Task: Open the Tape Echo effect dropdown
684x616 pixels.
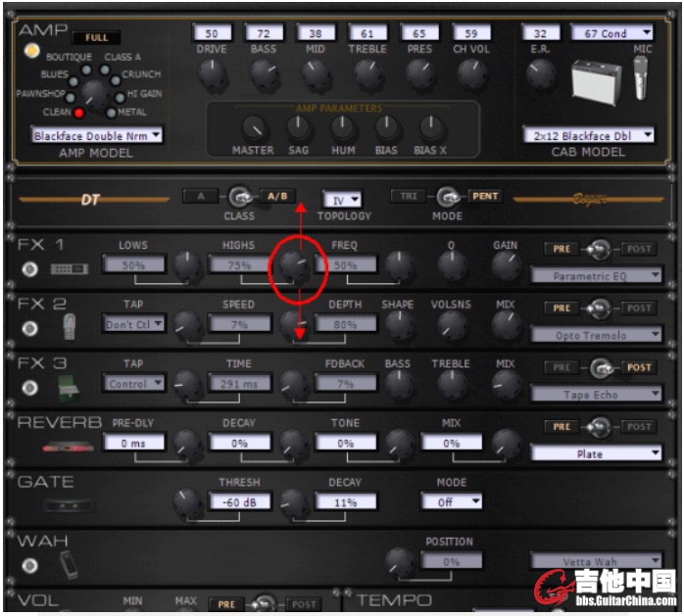Action: 596,394
